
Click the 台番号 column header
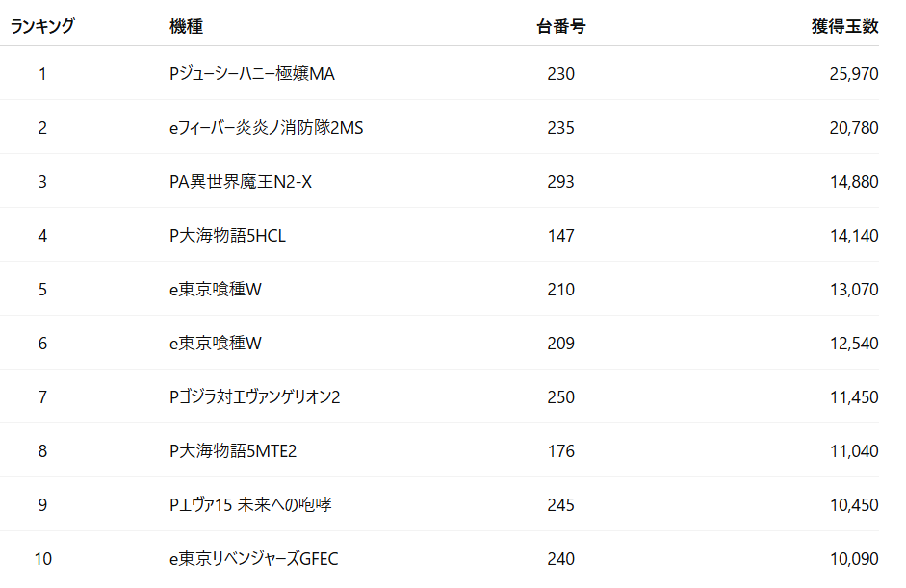(560, 27)
